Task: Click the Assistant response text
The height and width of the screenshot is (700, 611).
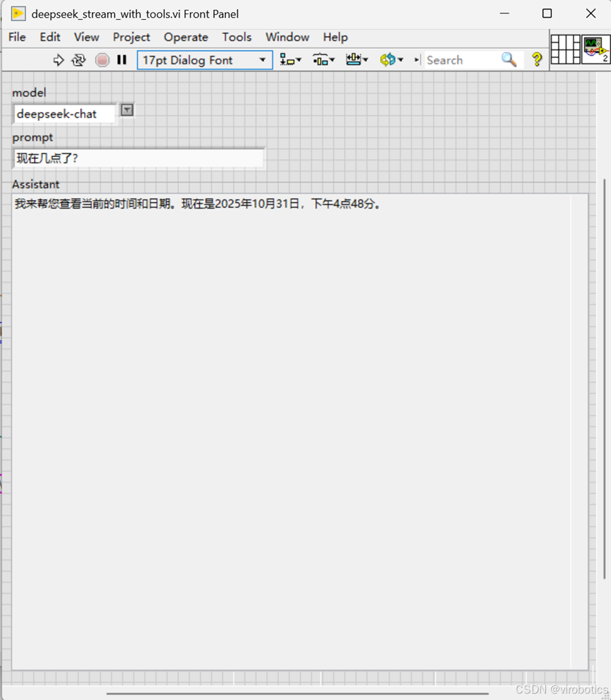Action: pos(198,204)
